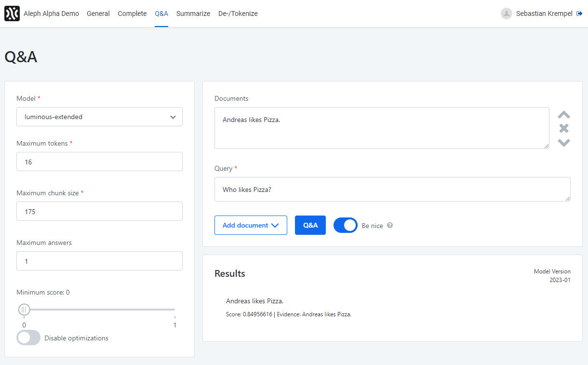Turn off the Be nice toggle

(x=345, y=225)
